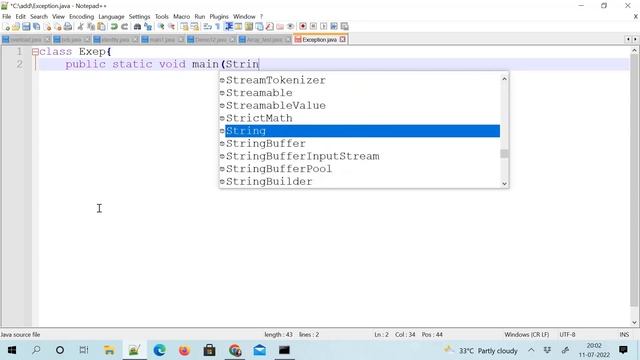The height and width of the screenshot is (360, 640).
Task: Toggle file monitoring eye icon
Action: [x=290, y=27]
